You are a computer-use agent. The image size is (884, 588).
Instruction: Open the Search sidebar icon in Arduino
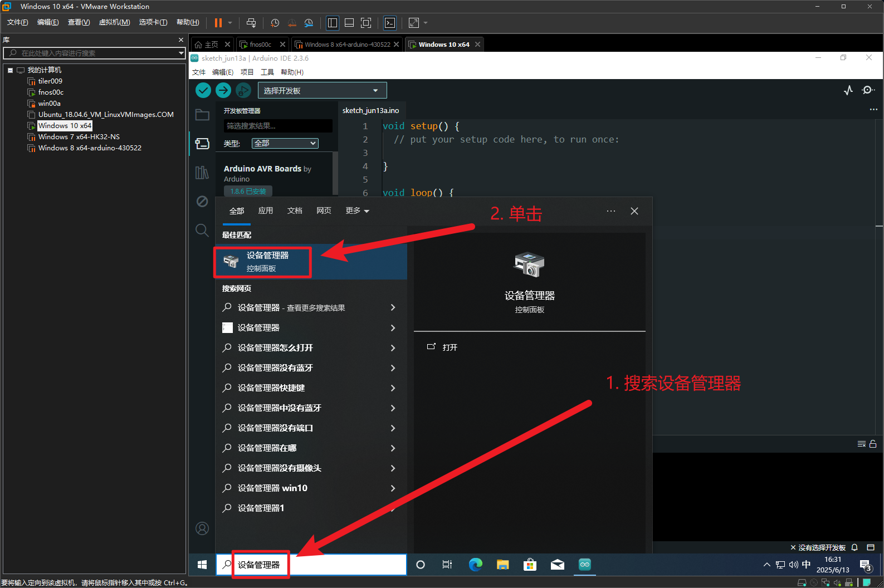tap(202, 230)
